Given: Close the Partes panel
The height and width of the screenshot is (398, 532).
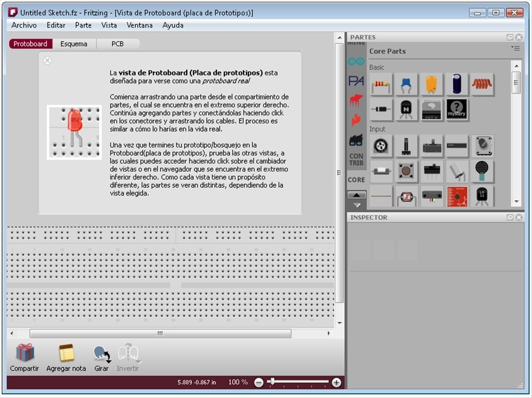Looking at the screenshot, I should pyautogui.click(x=519, y=37).
